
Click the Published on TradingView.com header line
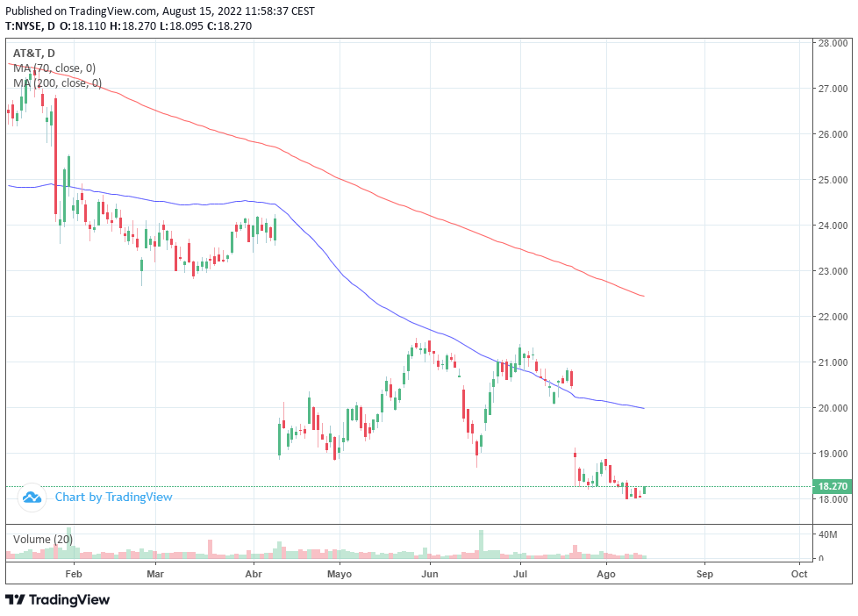(160, 11)
